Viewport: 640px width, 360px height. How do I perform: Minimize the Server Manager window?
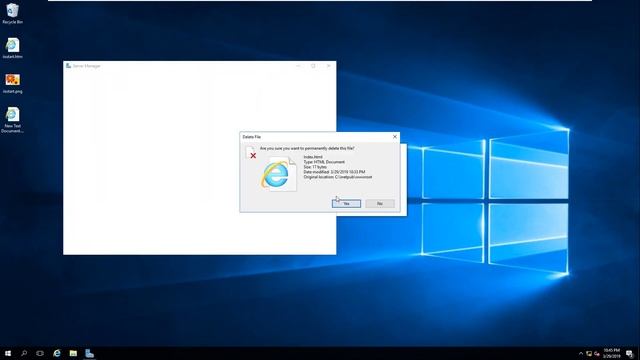(298, 66)
